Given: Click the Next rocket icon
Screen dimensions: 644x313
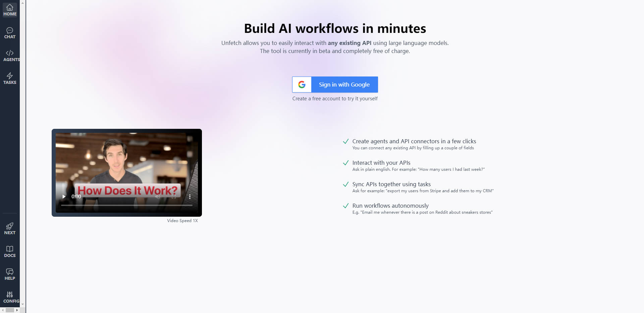Looking at the screenshot, I should click(x=10, y=229).
